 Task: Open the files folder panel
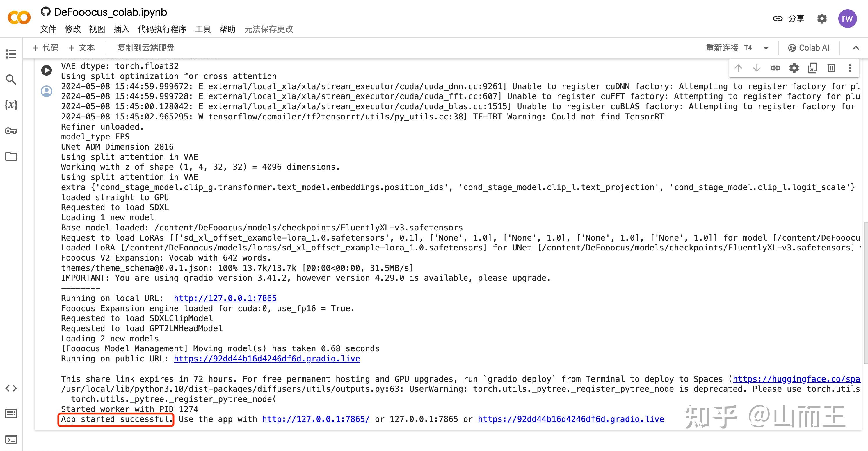point(11,157)
